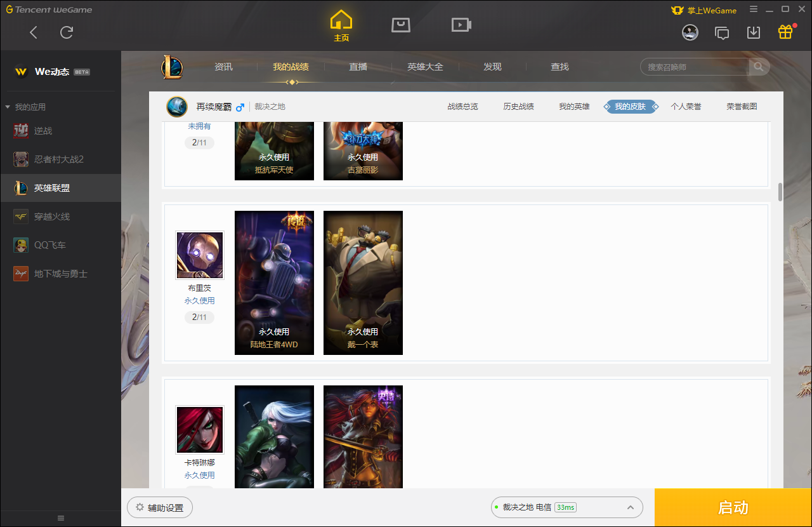Click the League of Legends logo
Image resolution: width=812 pixels, height=527 pixels.
pos(171,67)
